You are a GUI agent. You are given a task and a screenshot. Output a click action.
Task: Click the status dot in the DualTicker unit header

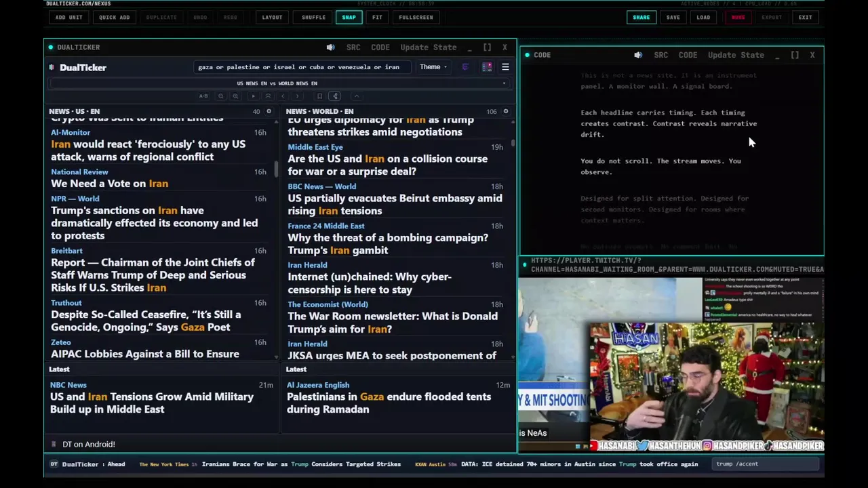pyautogui.click(x=50, y=47)
